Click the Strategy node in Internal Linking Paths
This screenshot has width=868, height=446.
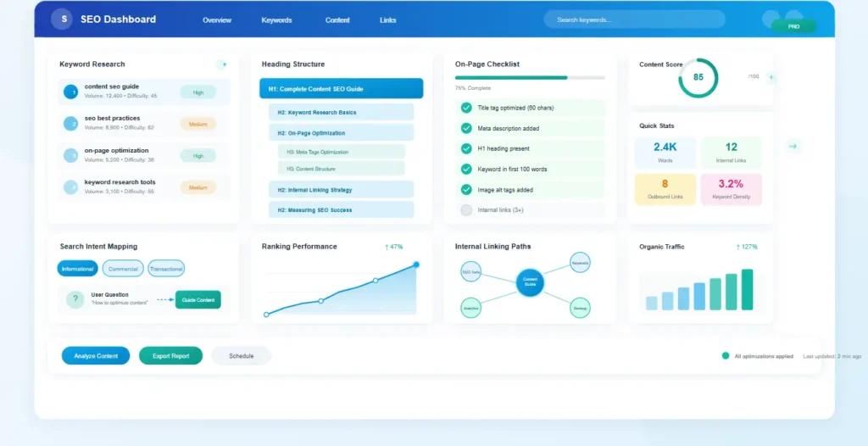pyautogui.click(x=580, y=308)
